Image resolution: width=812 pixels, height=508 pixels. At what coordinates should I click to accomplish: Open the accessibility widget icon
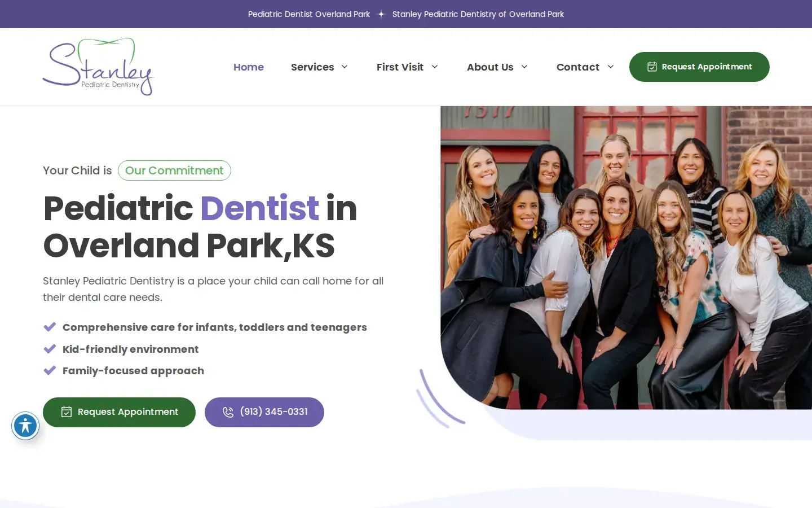(25, 426)
